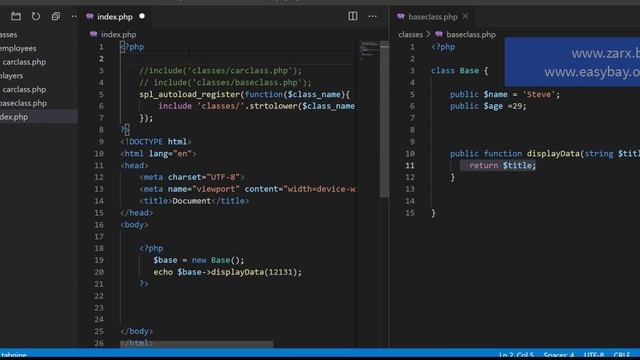Click '<title>Document</title>' line in index.php
640x360 pixels.
(194, 201)
